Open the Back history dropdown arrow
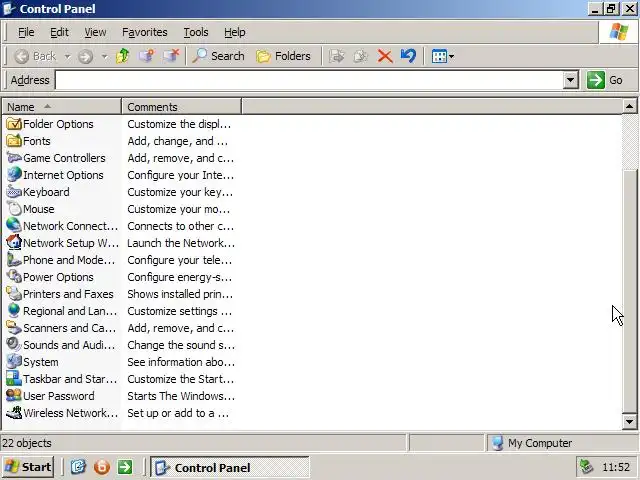640x480 pixels. pyautogui.click(x=67, y=56)
